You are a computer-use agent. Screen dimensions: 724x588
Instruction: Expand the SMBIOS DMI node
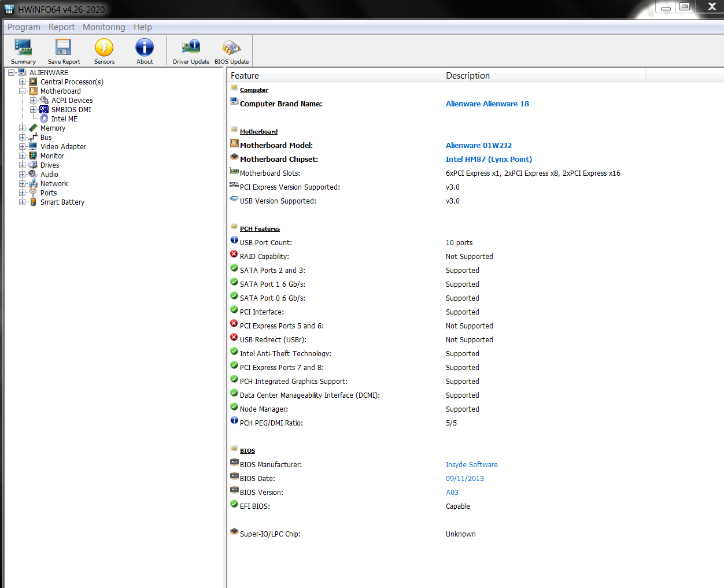[x=33, y=109]
